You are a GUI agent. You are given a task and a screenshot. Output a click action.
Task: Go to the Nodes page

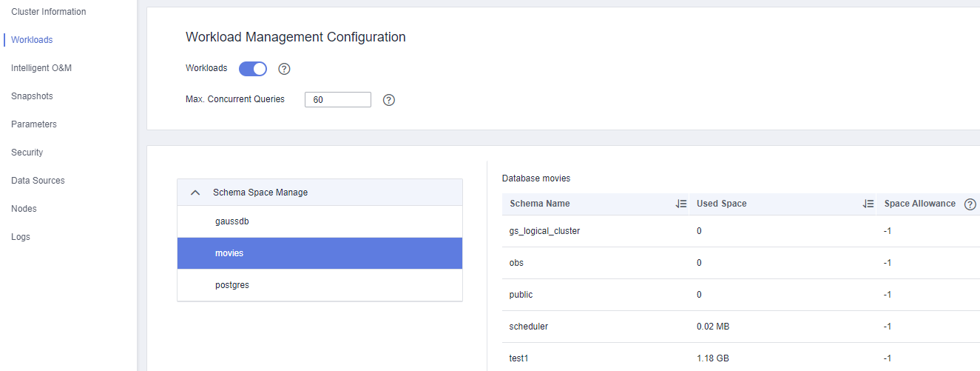(x=24, y=209)
